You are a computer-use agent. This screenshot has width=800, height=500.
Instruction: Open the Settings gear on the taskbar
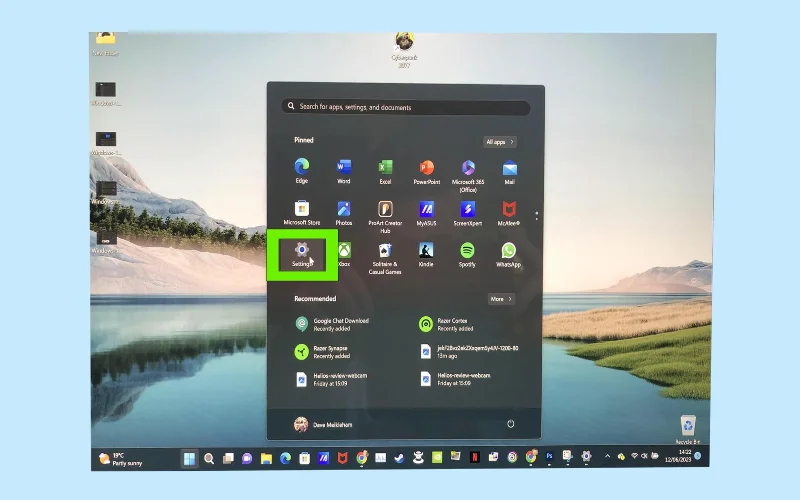[x=586, y=456]
